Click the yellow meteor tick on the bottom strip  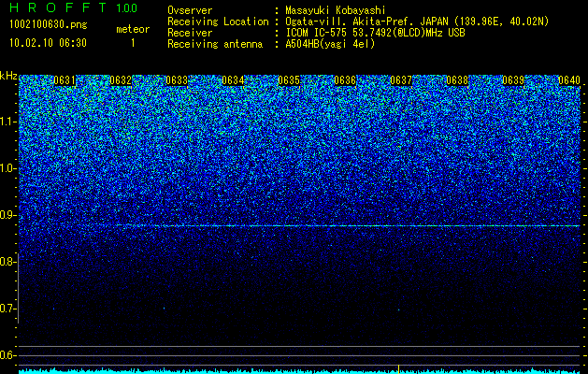point(398,368)
